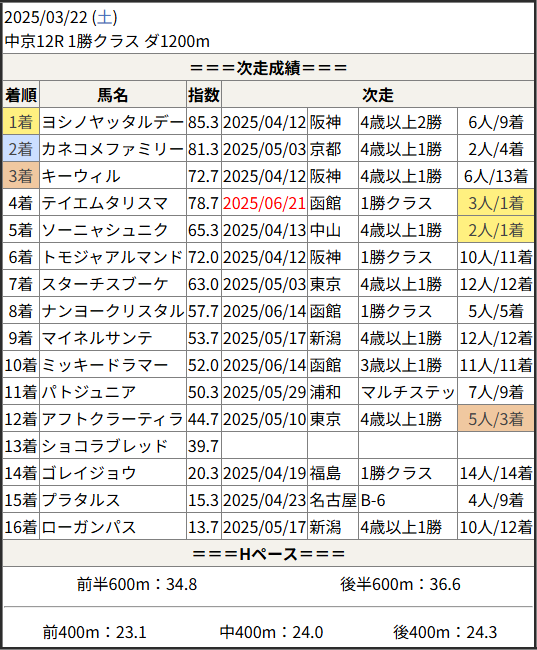Click the 指数 column header
Viewport: 537px width, 650px height.
coord(204,95)
